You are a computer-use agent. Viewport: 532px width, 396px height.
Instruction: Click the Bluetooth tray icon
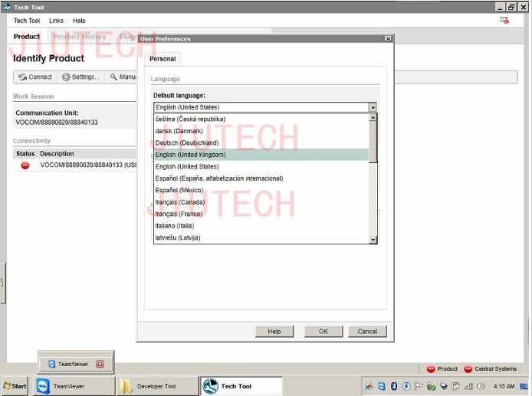[x=394, y=386]
